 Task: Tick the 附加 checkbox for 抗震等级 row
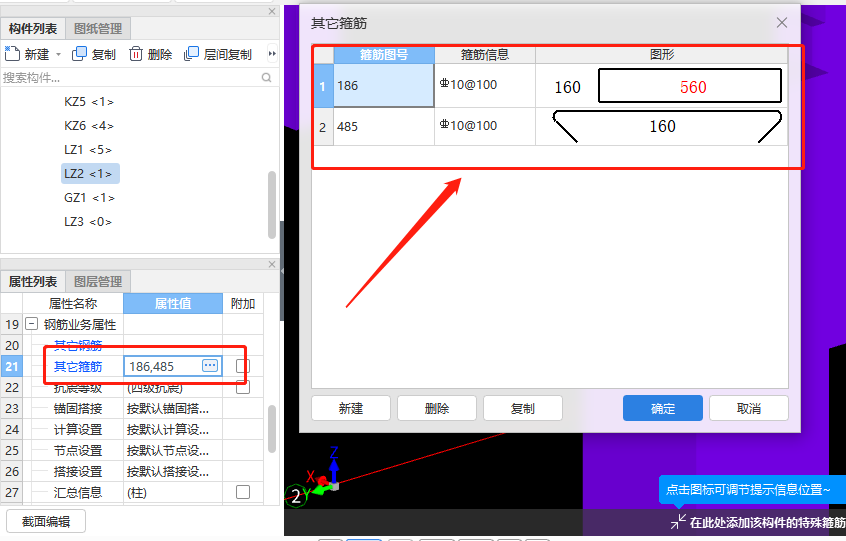(243, 387)
